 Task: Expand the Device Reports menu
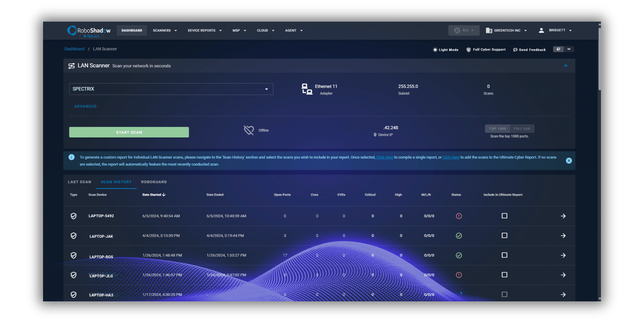[205, 31]
